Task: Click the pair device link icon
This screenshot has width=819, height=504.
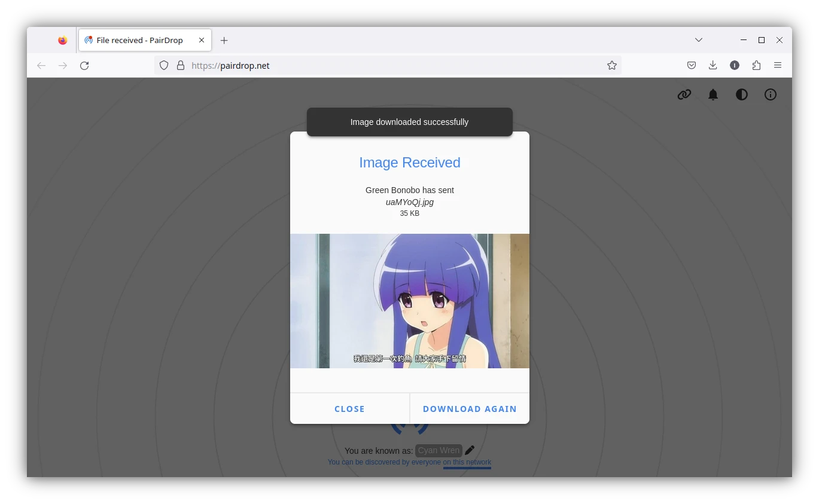Action: [684, 94]
